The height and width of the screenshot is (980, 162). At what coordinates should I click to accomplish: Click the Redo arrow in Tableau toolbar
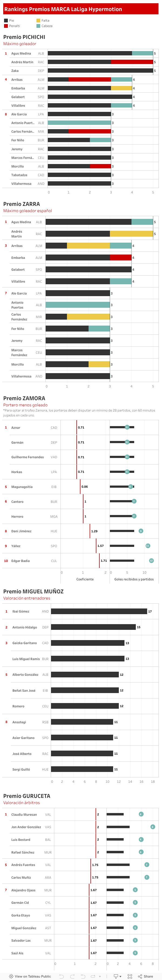pos(72,976)
